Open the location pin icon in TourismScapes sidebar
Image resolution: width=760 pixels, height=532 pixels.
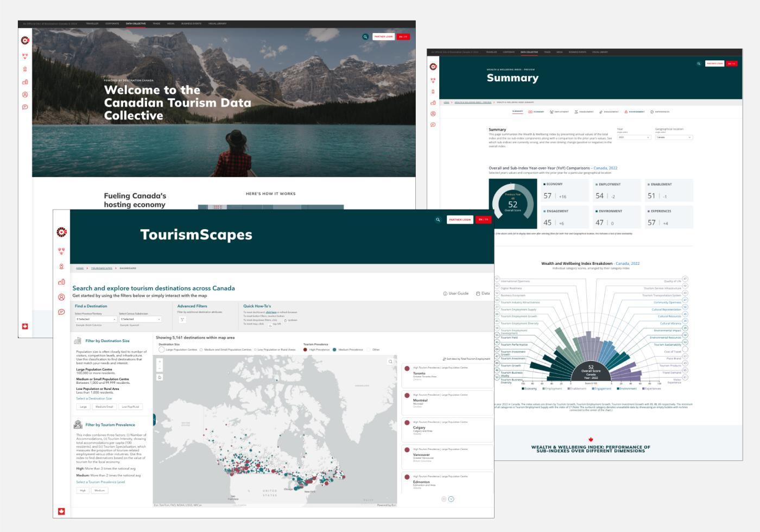(61, 267)
